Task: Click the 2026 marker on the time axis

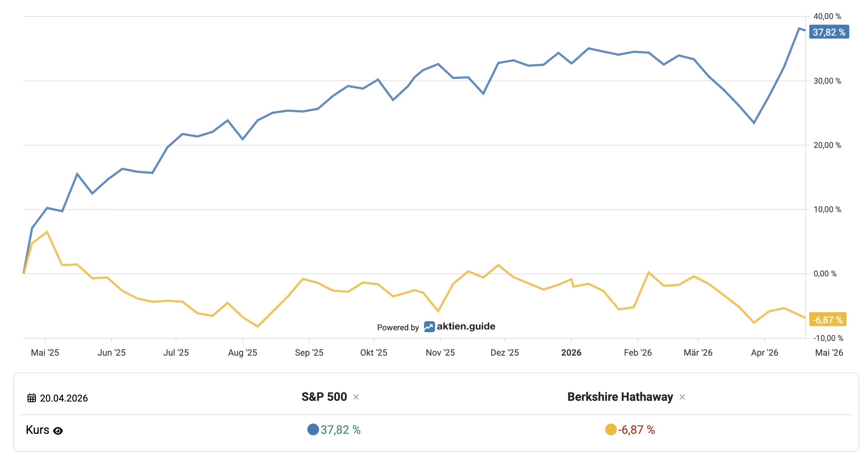Action: coord(571,353)
